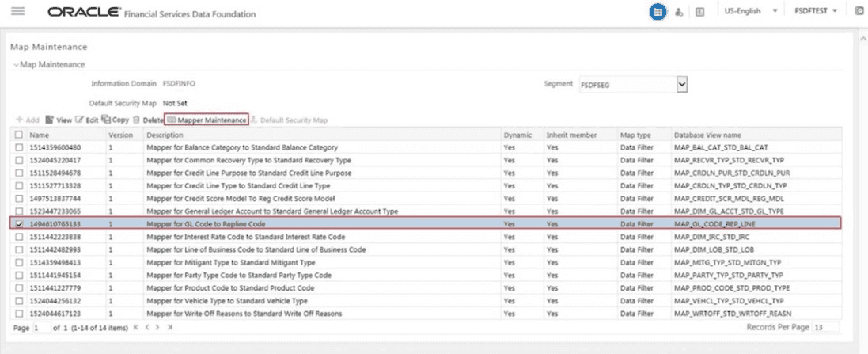Open the hamburger navigation menu
Screen dimensions: 868x354
17,11
